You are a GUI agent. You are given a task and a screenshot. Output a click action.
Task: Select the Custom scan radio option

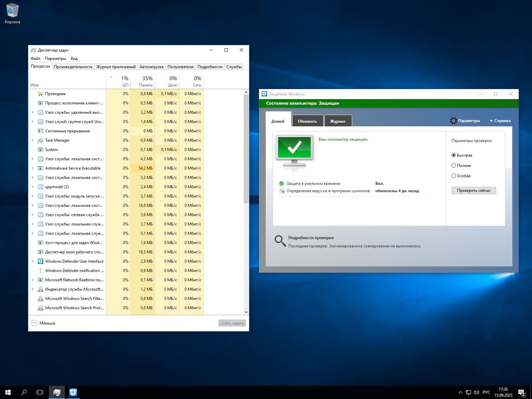(454, 176)
